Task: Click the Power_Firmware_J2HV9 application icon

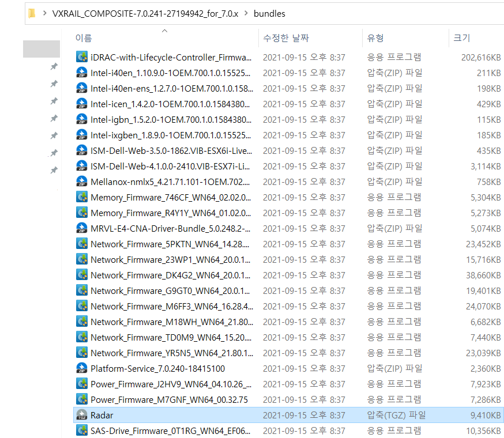Action: click(x=82, y=384)
